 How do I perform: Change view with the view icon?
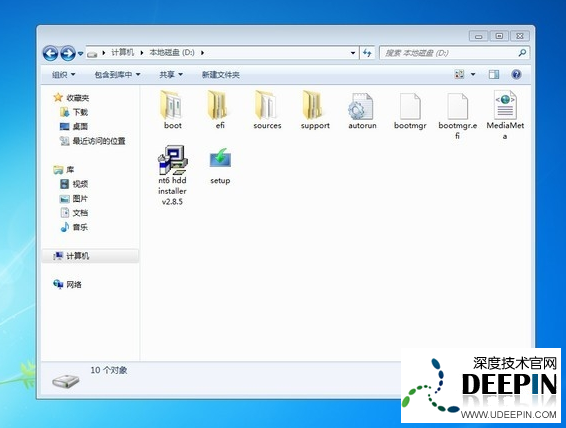pos(459,74)
